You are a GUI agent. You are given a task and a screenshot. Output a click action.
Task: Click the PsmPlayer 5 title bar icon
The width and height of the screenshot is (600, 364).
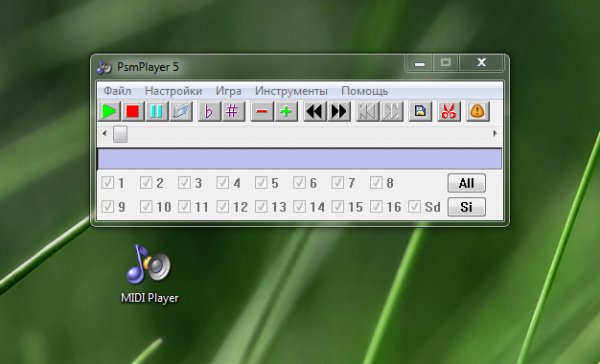pyautogui.click(x=104, y=67)
